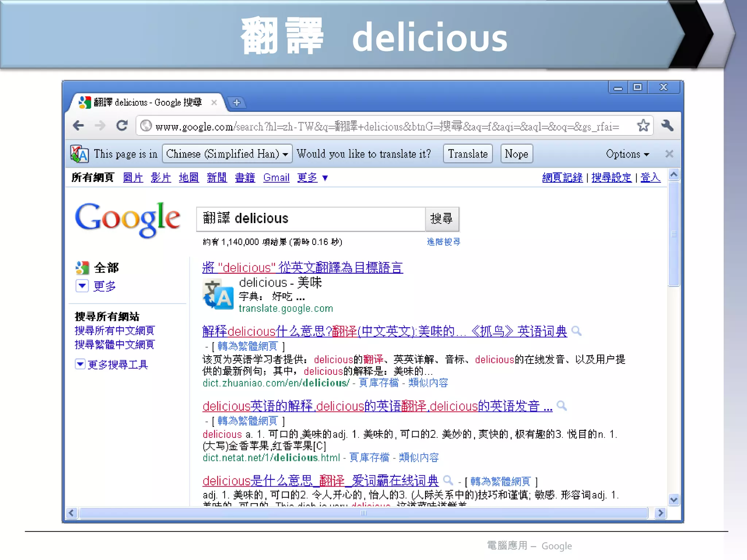Close the Google search tab
Image resolution: width=747 pixels, height=560 pixels.
pos(214,102)
